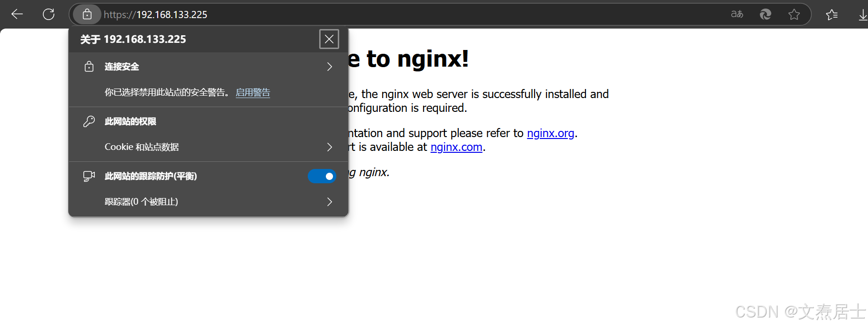Expand the 连接安全 chevron
The image size is (868, 327).
(330, 67)
